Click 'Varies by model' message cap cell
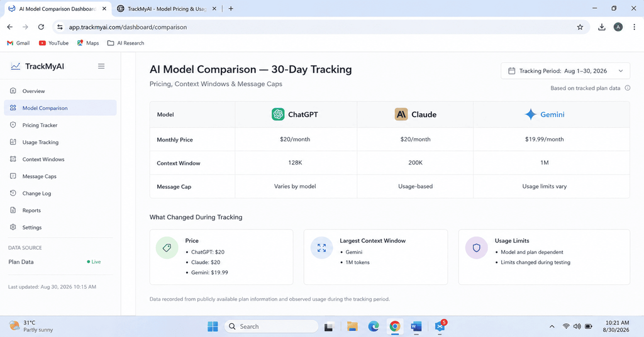This screenshot has width=644, height=337. 295,186
